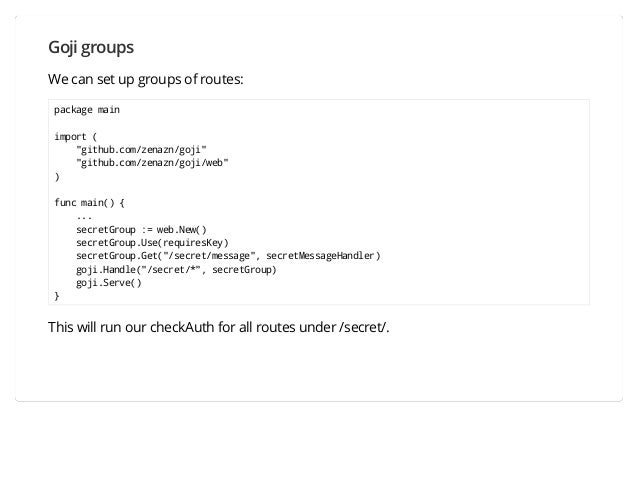Click the closing parenthesis of import block
Screen dimensions: 638x493
click(57, 177)
